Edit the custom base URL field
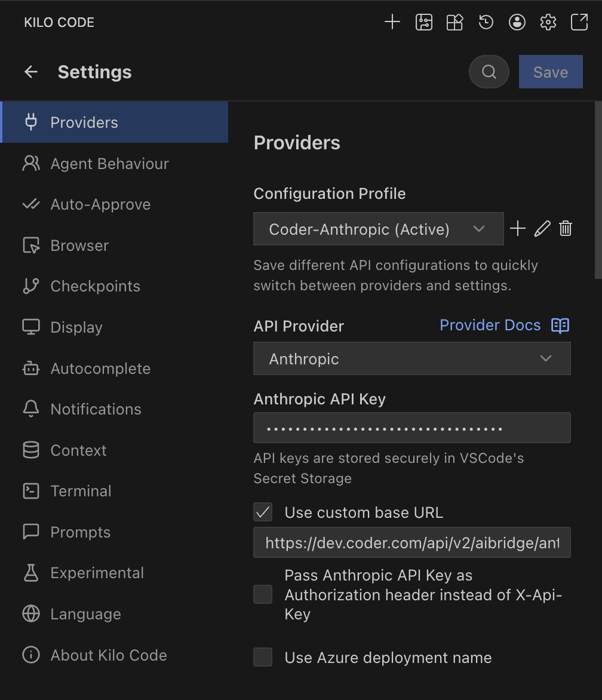This screenshot has width=602, height=700. point(412,542)
